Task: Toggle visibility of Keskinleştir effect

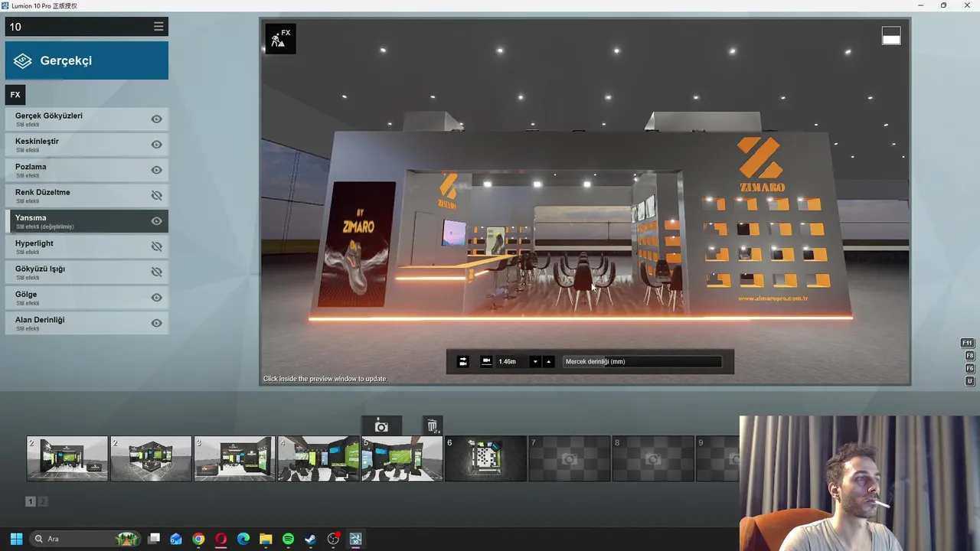Action: [x=156, y=145]
